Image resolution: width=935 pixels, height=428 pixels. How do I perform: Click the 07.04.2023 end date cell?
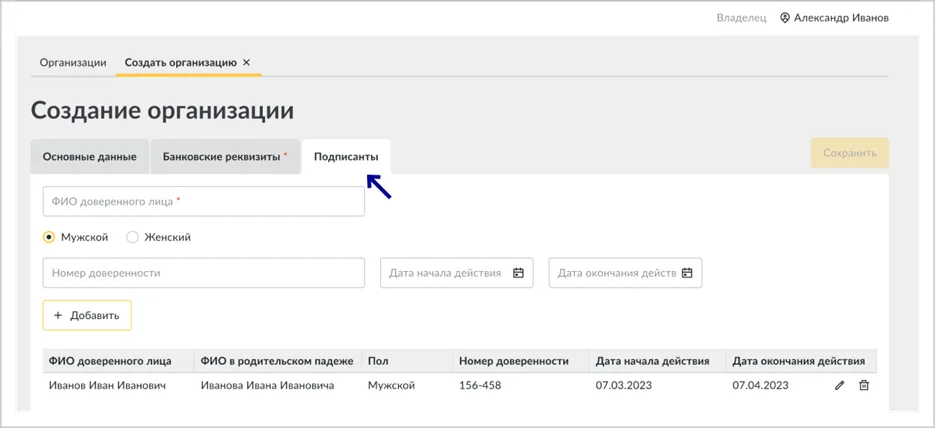pos(760,386)
